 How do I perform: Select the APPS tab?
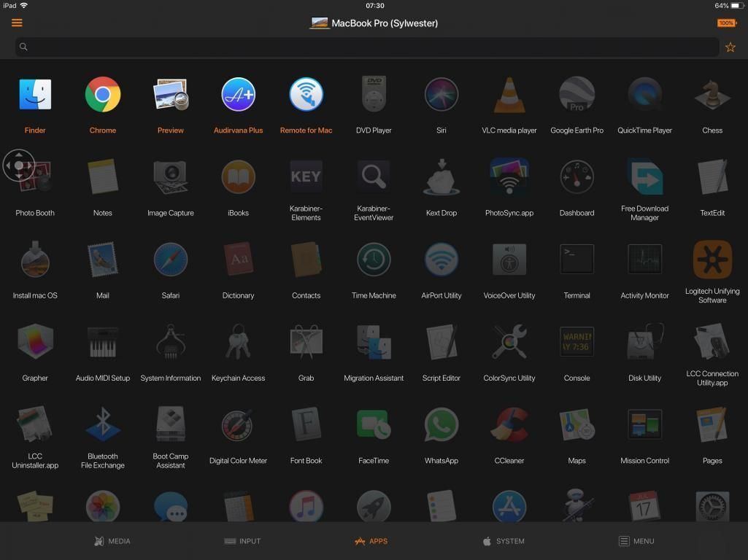click(x=371, y=541)
